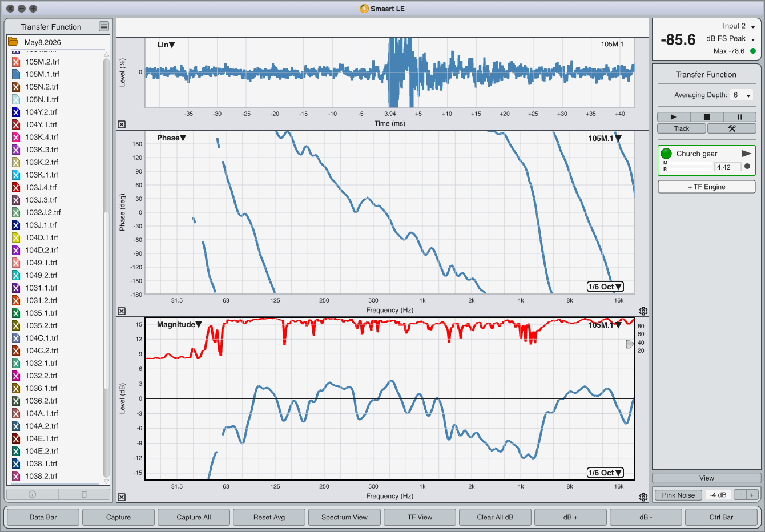Click the trace icon for 1049.2.trf
Image resolution: width=765 pixels, height=532 pixels.
point(16,275)
